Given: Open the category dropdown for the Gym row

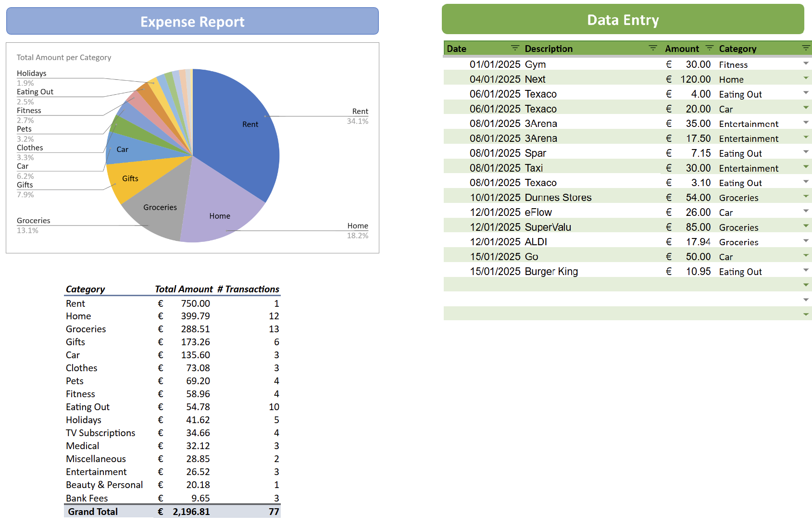Looking at the screenshot, I should [806, 64].
